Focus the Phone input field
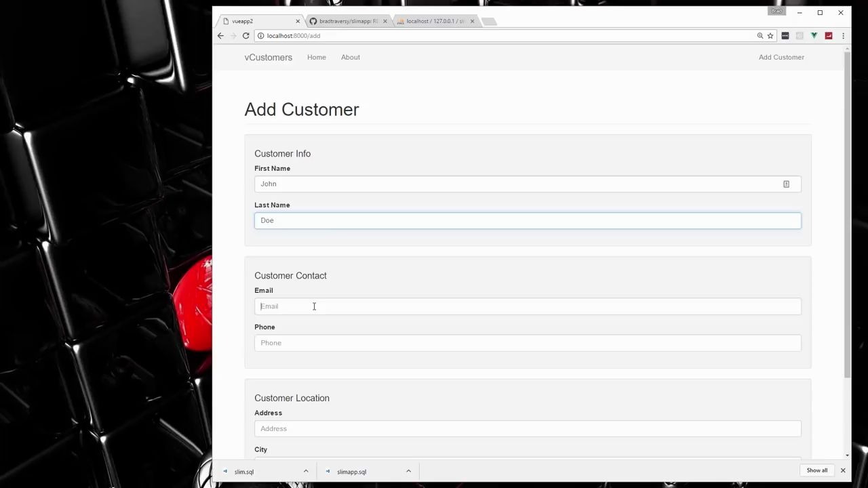 (528, 343)
